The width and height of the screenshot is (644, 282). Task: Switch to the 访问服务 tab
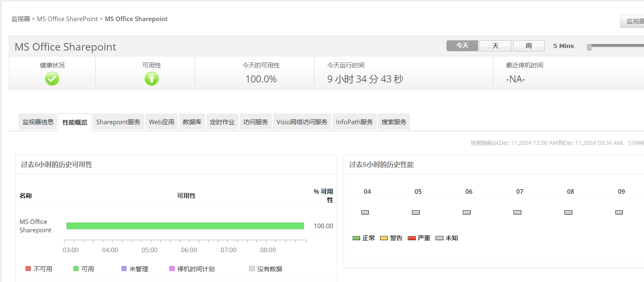coord(256,122)
